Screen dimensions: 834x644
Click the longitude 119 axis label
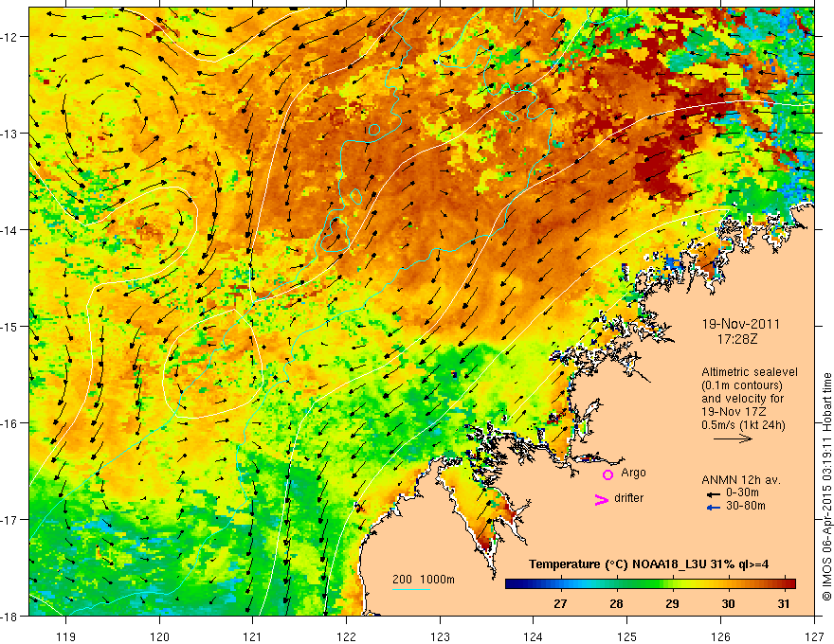(x=66, y=636)
